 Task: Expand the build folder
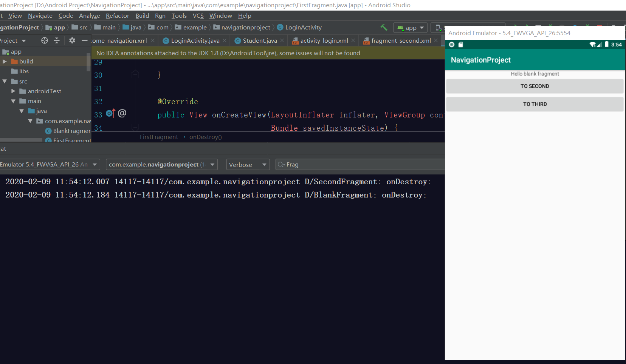(5, 61)
